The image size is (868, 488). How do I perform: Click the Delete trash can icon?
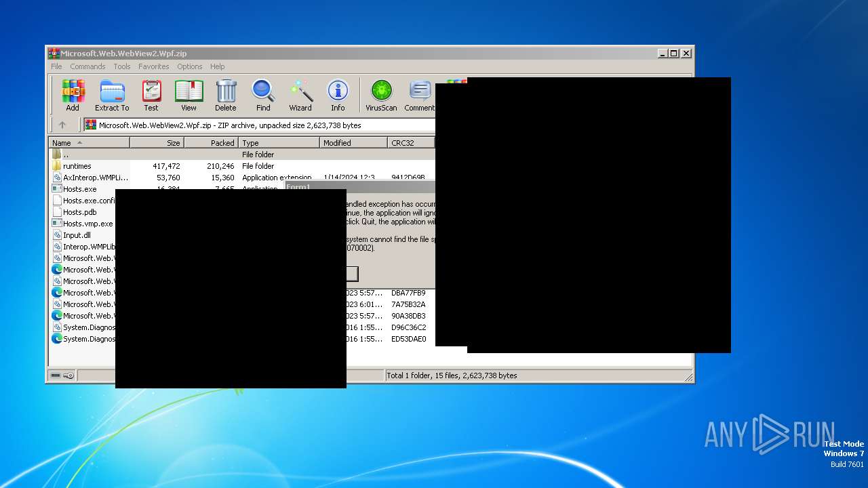coord(226,91)
